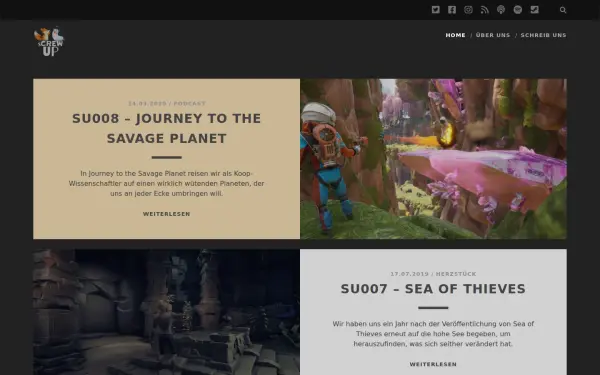Click the sCrew Up site logo
Viewport: 600px width, 375px height.
pyautogui.click(x=49, y=42)
